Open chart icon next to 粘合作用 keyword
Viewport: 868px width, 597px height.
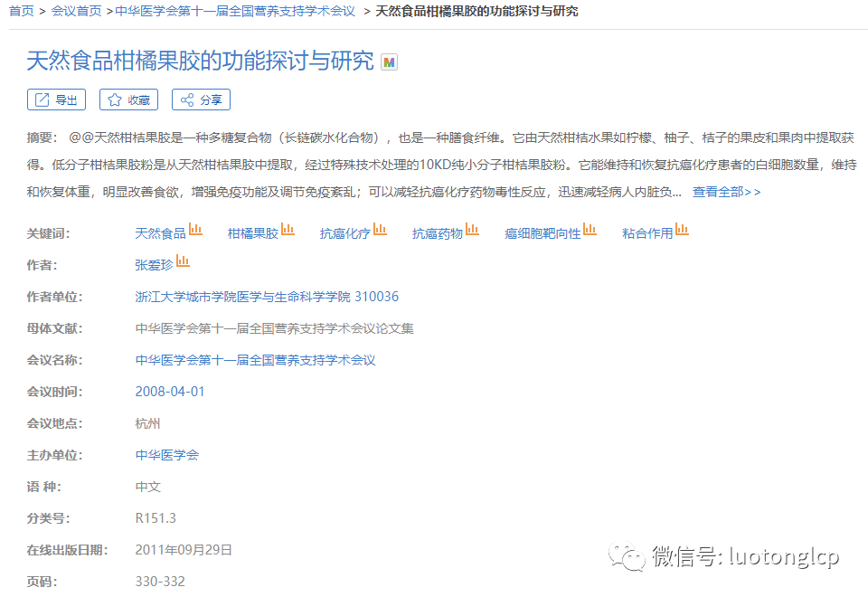pos(682,229)
